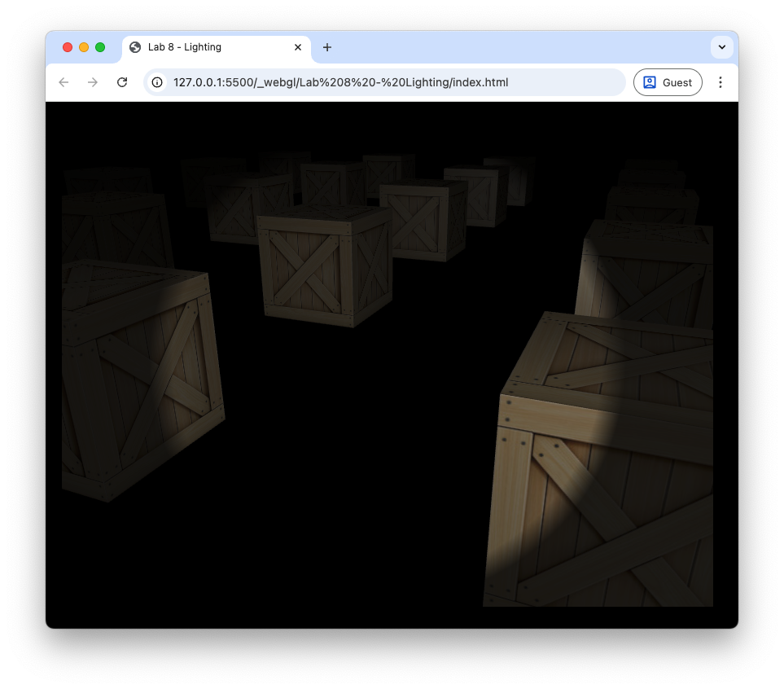Image resolution: width=784 pixels, height=689 pixels.
Task: Open a new browser tab
Action: pyautogui.click(x=327, y=47)
